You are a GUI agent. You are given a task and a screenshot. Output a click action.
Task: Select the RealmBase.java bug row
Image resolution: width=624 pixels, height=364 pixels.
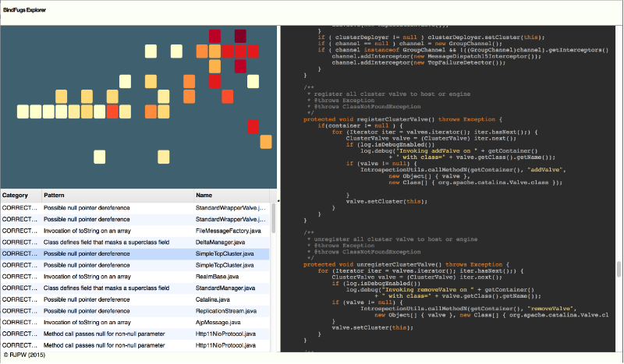[135, 277]
